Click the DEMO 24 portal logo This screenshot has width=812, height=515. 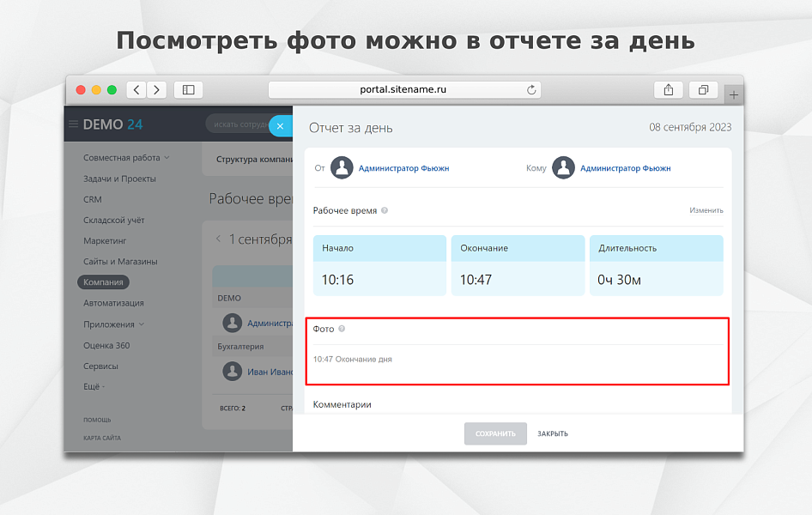(112, 124)
